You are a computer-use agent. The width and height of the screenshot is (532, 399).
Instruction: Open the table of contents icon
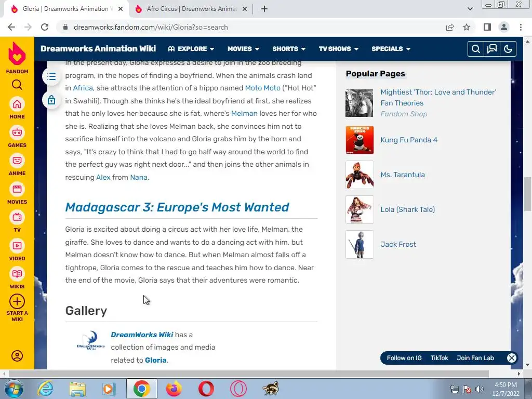(x=51, y=76)
